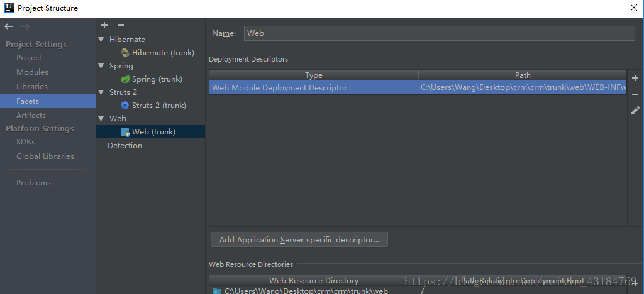
Task: Click the Name field containing Web
Action: pos(440,33)
